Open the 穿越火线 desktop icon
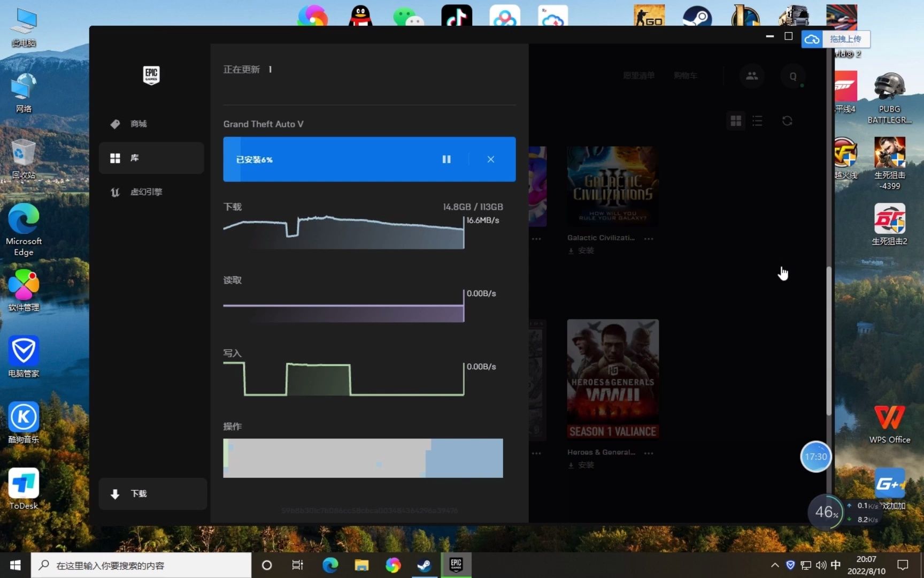The height and width of the screenshot is (578, 924). tap(846, 158)
